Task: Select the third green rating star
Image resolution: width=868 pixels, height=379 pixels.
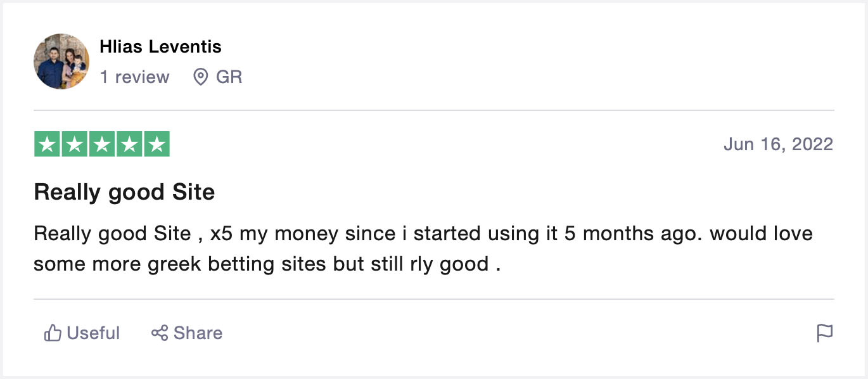Action: click(x=101, y=144)
